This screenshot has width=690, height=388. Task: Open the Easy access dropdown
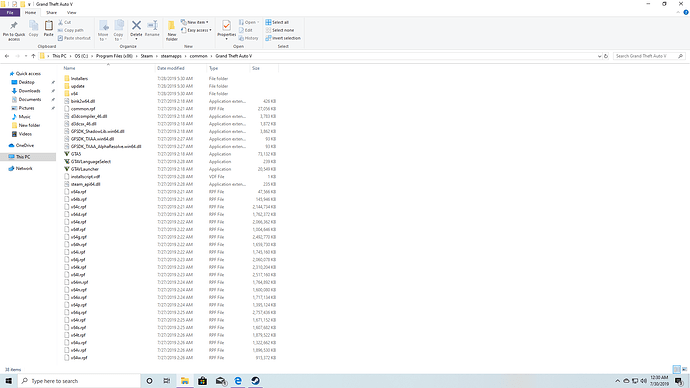coord(196,30)
